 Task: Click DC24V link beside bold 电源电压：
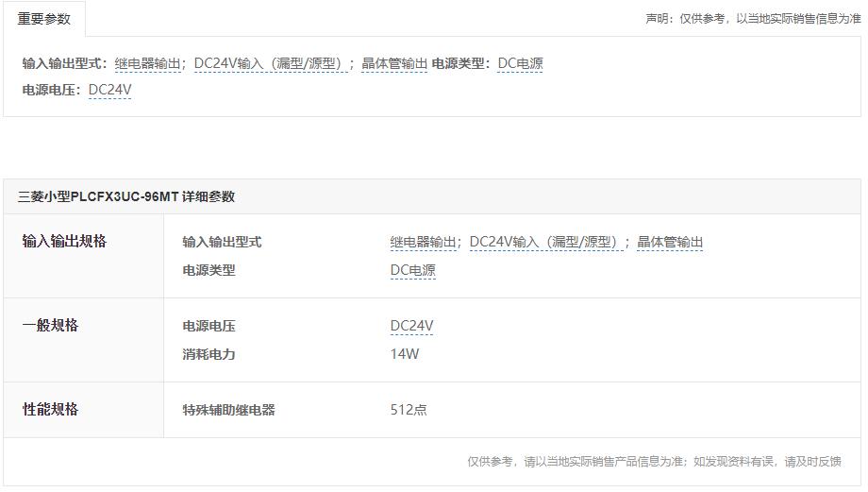click(x=110, y=90)
